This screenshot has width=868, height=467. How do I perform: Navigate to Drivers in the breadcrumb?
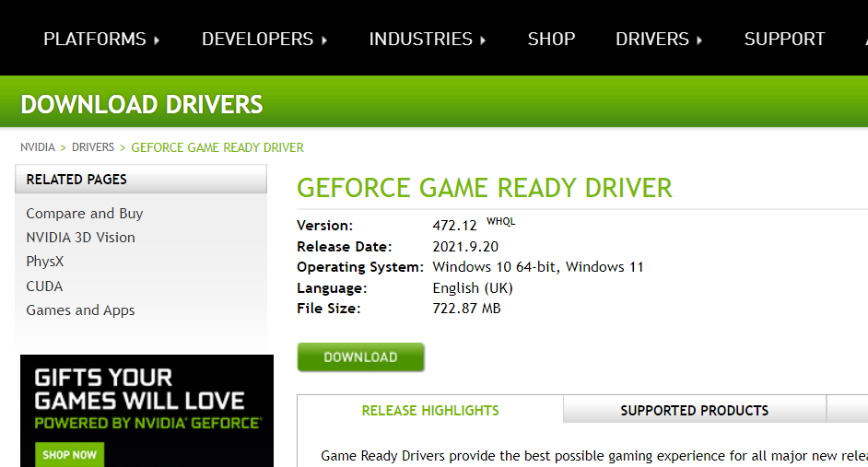click(x=93, y=147)
